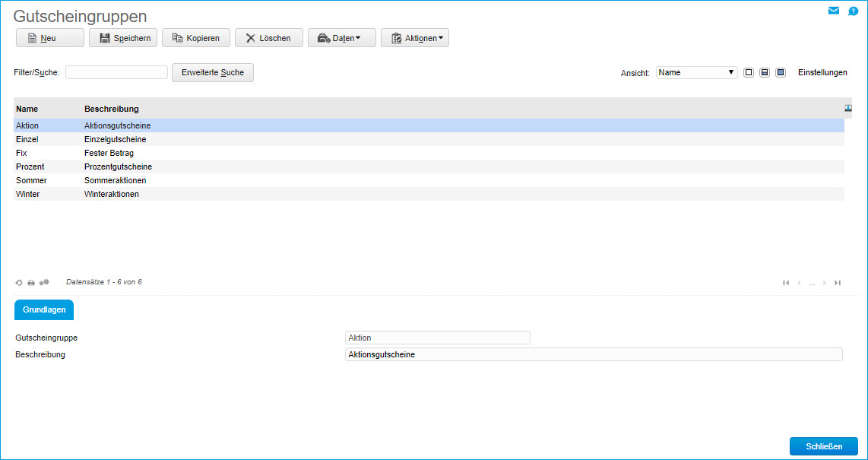
Task: Click the Filter/Suche input field
Action: 116,72
